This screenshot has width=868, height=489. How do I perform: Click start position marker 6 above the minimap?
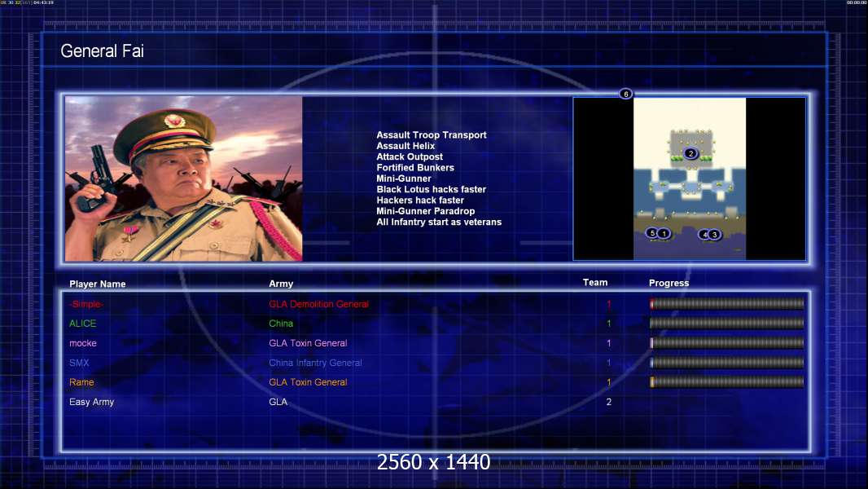click(625, 94)
